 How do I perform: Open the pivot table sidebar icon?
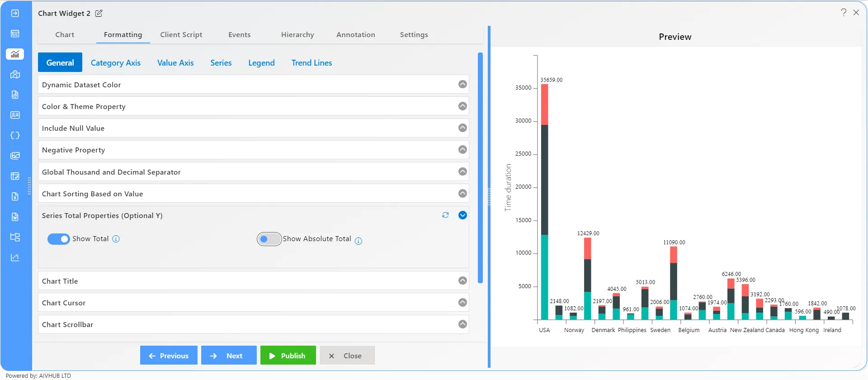click(15, 176)
